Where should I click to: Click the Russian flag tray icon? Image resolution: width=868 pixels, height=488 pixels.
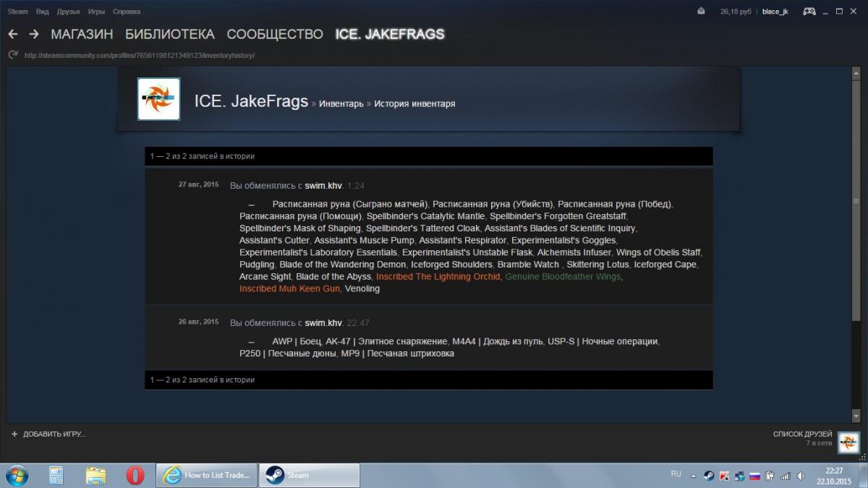pos(755,476)
